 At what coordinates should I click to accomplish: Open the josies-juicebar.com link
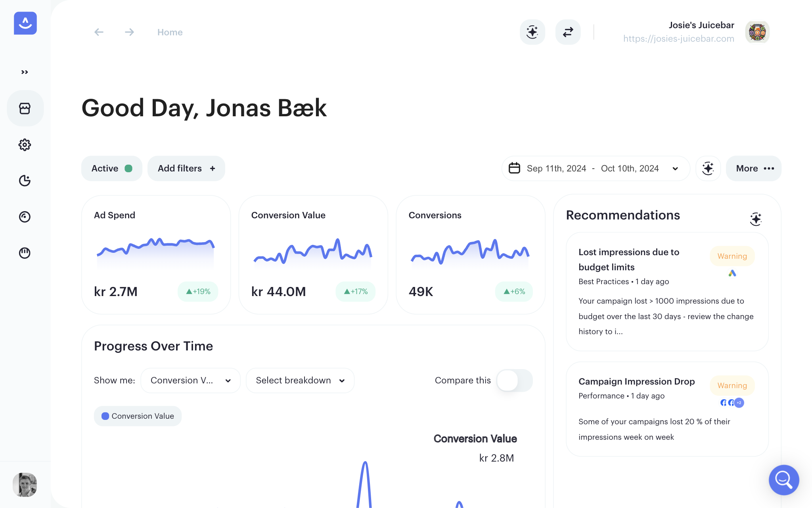[678, 38]
